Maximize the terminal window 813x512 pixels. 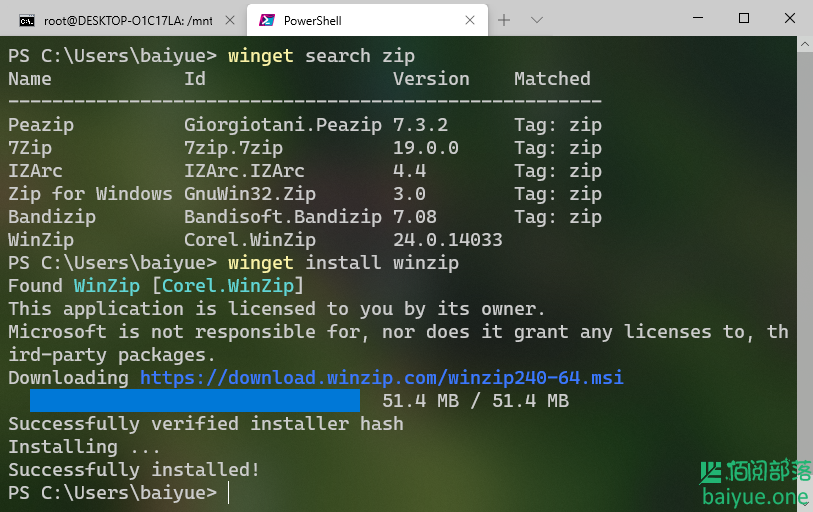point(744,18)
